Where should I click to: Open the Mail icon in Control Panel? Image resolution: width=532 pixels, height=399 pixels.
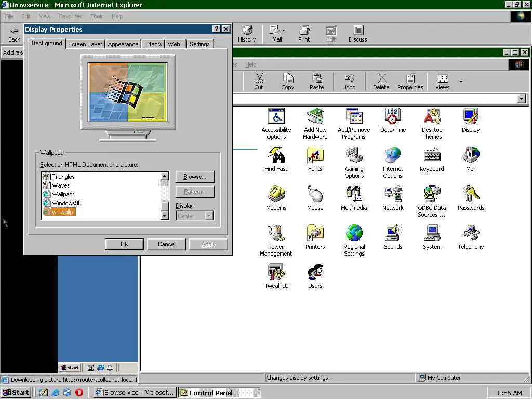[x=471, y=159]
